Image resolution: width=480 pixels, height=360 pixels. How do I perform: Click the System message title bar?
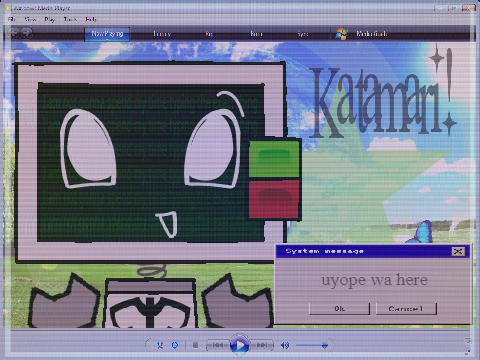[x=372, y=251]
